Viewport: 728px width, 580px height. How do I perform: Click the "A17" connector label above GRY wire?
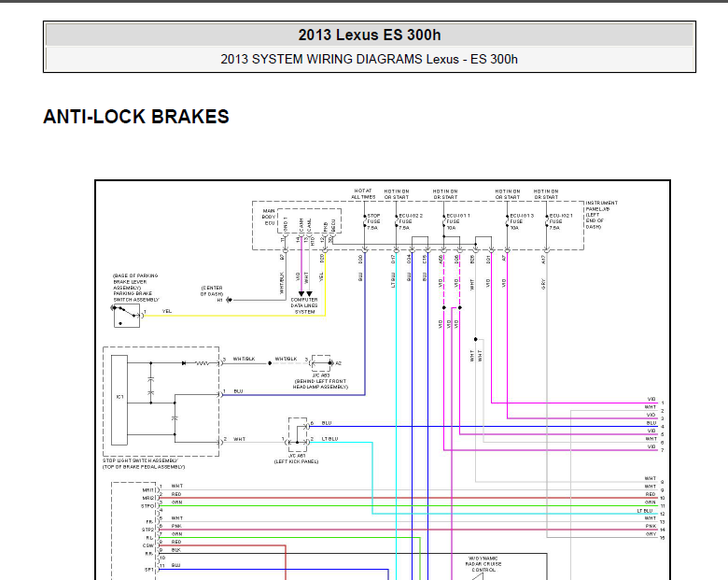pyautogui.click(x=543, y=260)
